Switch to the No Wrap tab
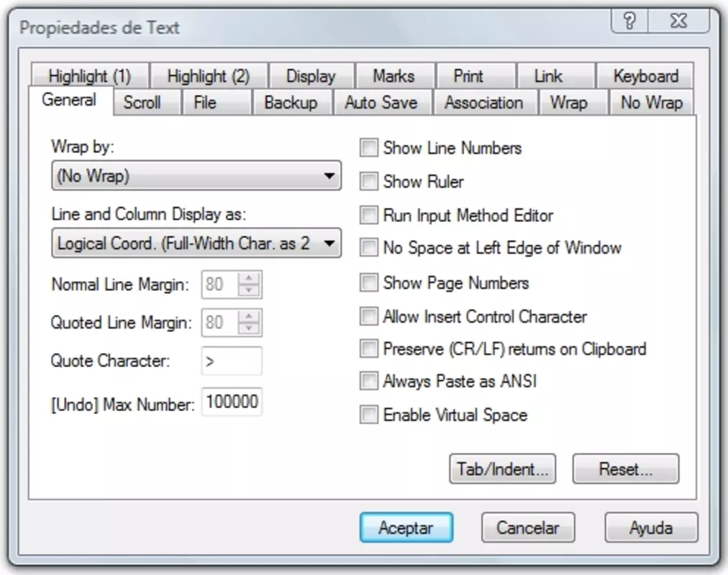Screen dimensions: 728x575 click(x=652, y=103)
